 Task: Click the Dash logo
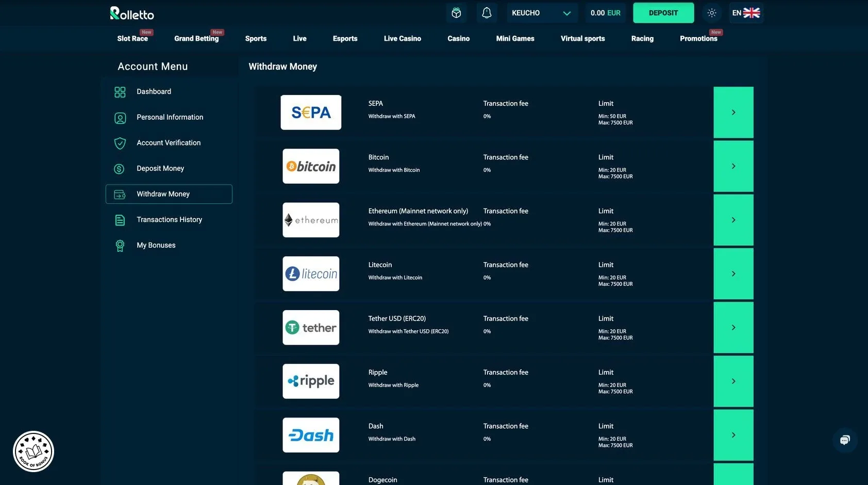311,435
